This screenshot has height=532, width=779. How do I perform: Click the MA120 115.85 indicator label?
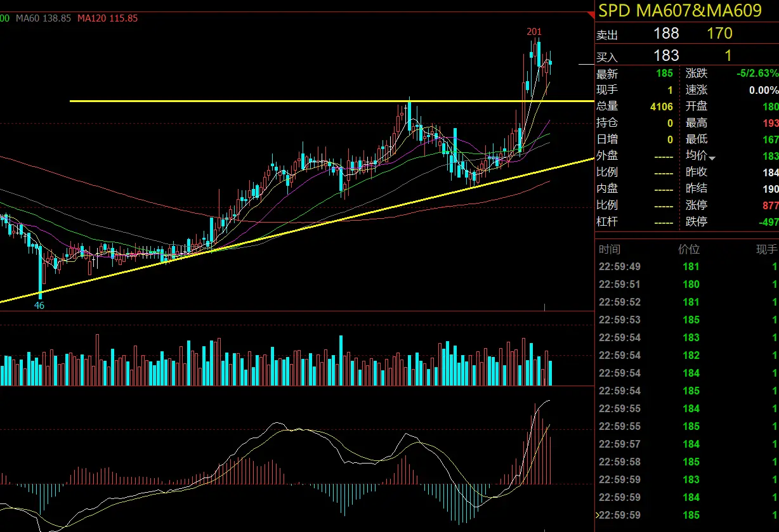click(107, 18)
